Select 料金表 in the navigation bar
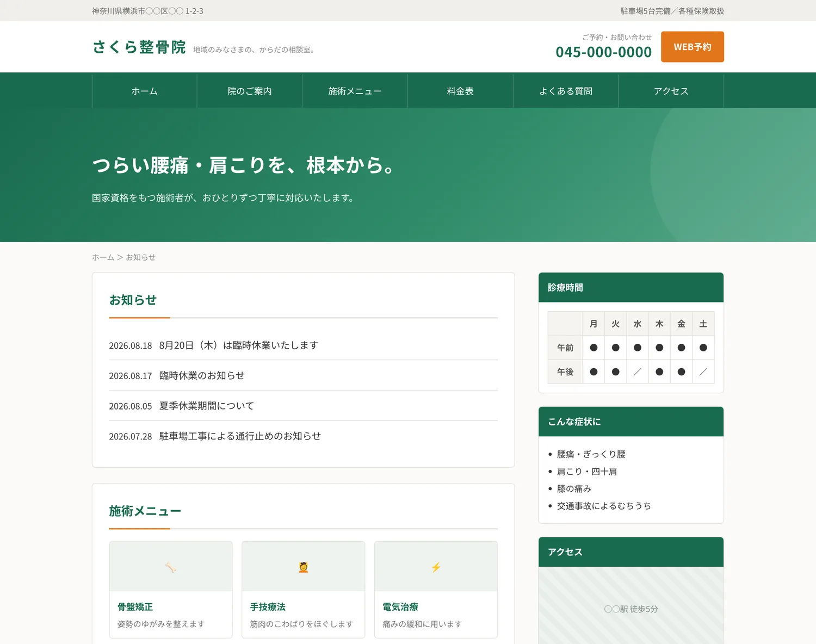This screenshot has height=644, width=816. coord(460,91)
